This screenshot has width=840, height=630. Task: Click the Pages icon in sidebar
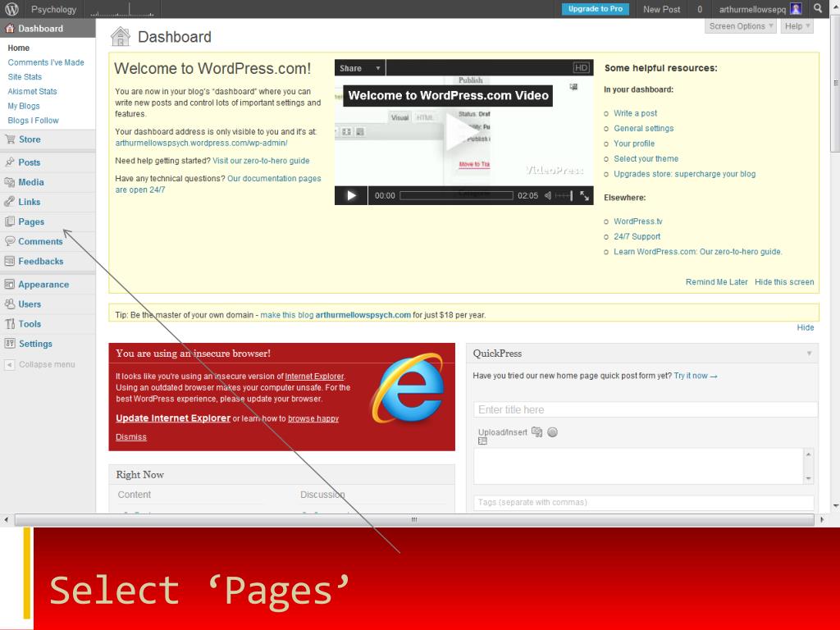(x=10, y=221)
